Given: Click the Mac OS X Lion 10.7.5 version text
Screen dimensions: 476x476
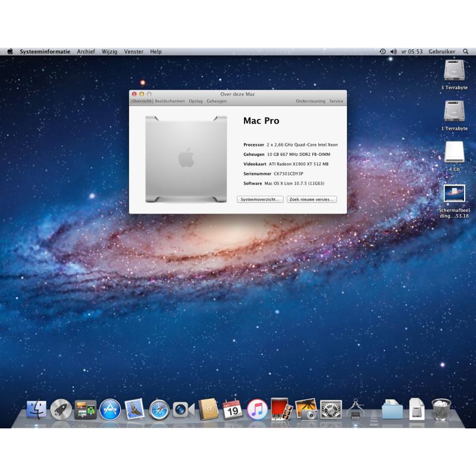Looking at the screenshot, I should [x=294, y=183].
